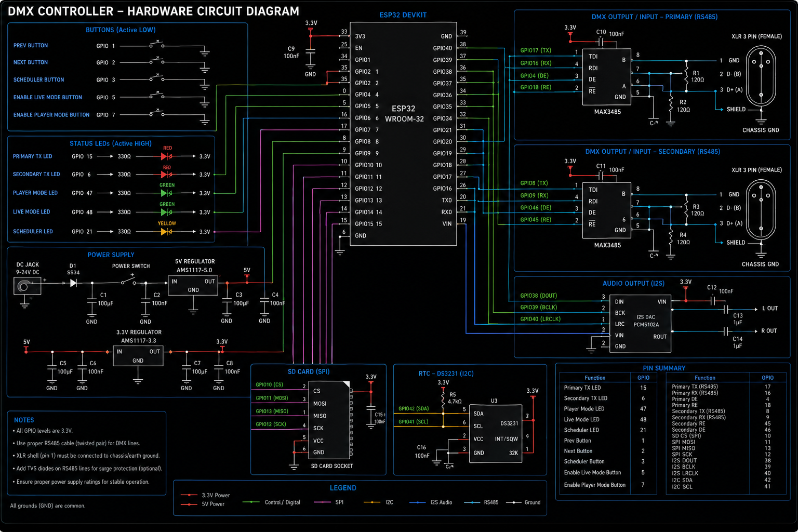Click the 'BUTTONS (Active LOW)' section title
The height and width of the screenshot is (532, 798).
(121, 30)
